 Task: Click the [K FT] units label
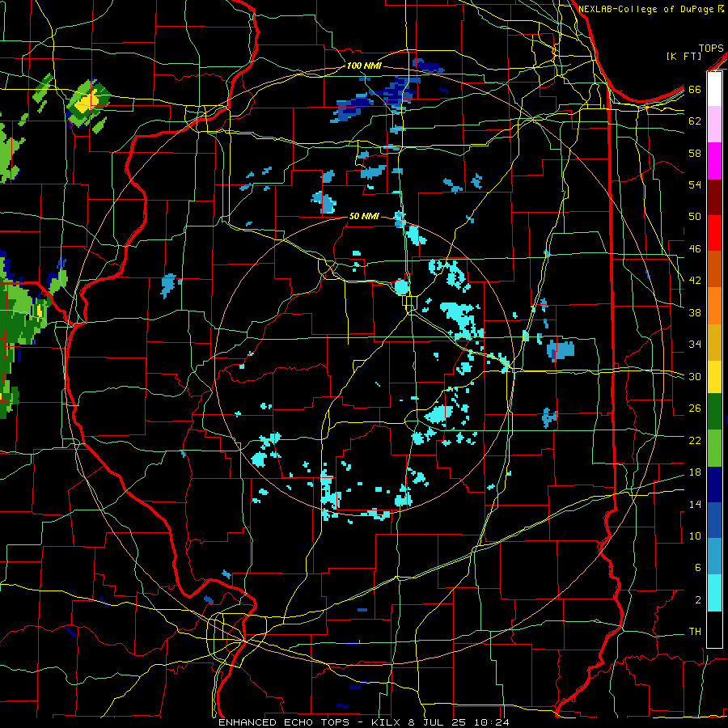pyautogui.click(x=684, y=56)
